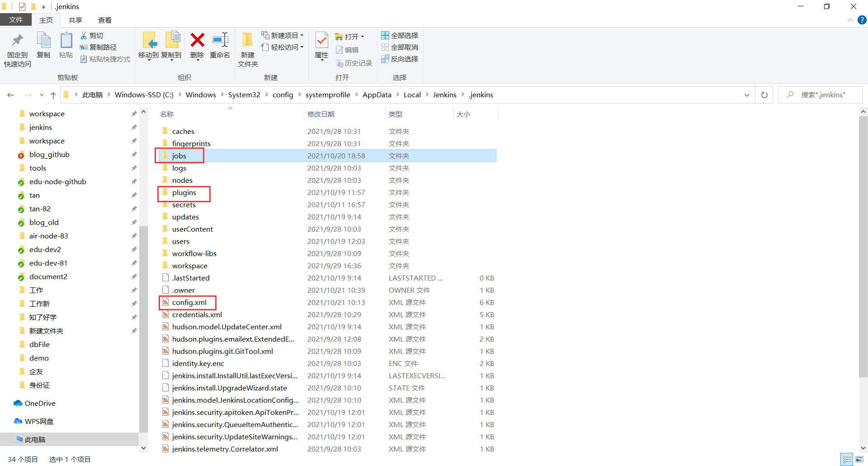Image resolution: width=868 pixels, height=466 pixels.
Task: Switch to Details view icon in status bar
Action: tap(847, 459)
